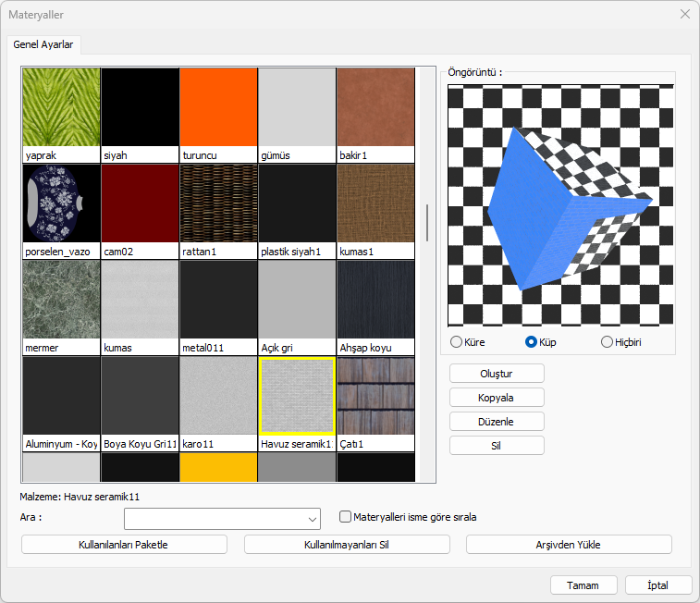Viewport: 700px width, 603px height.
Task: Open the Ara search dropdown arrow
Action: pyautogui.click(x=313, y=519)
